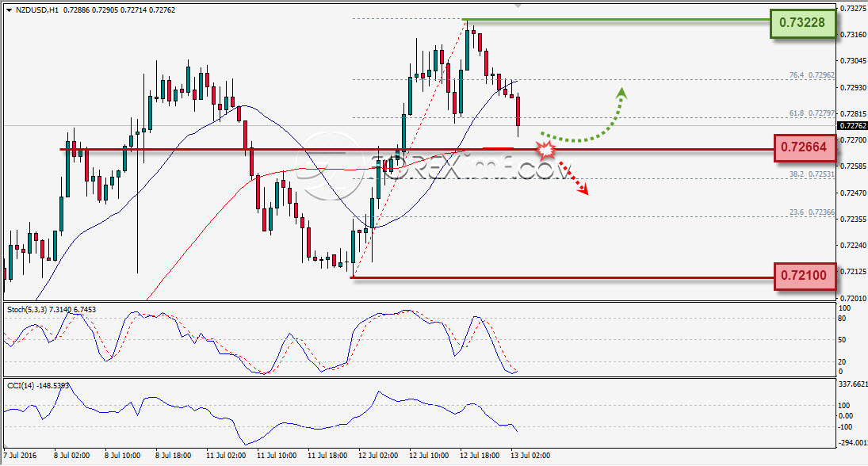Click price axis value 0.72815

point(853,113)
